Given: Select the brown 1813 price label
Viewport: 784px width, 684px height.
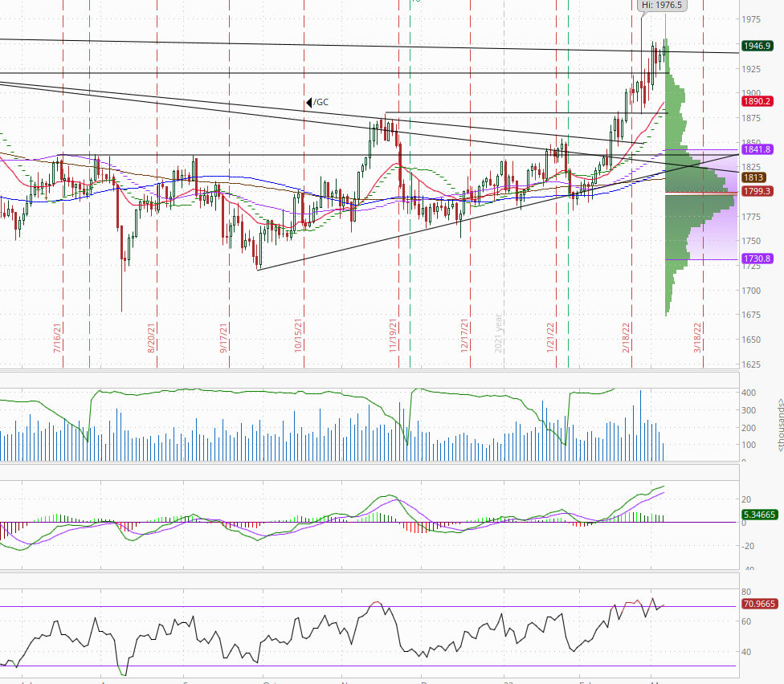Looking at the screenshot, I should [x=753, y=177].
